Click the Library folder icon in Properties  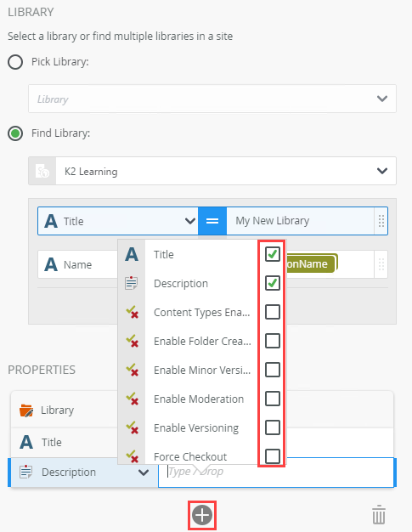tap(26, 410)
